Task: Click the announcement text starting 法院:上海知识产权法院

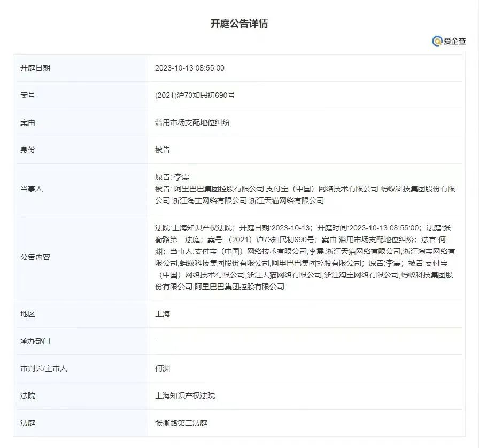Action: [x=305, y=257]
